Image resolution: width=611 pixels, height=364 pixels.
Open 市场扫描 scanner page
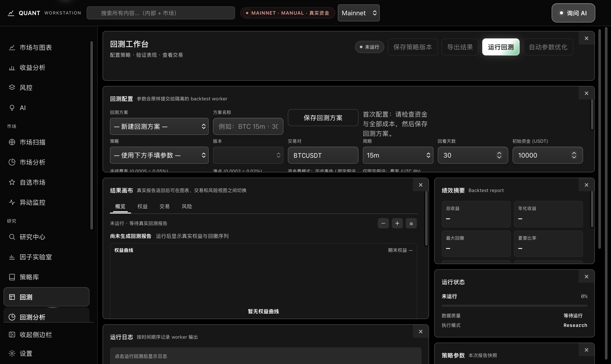[46, 142]
